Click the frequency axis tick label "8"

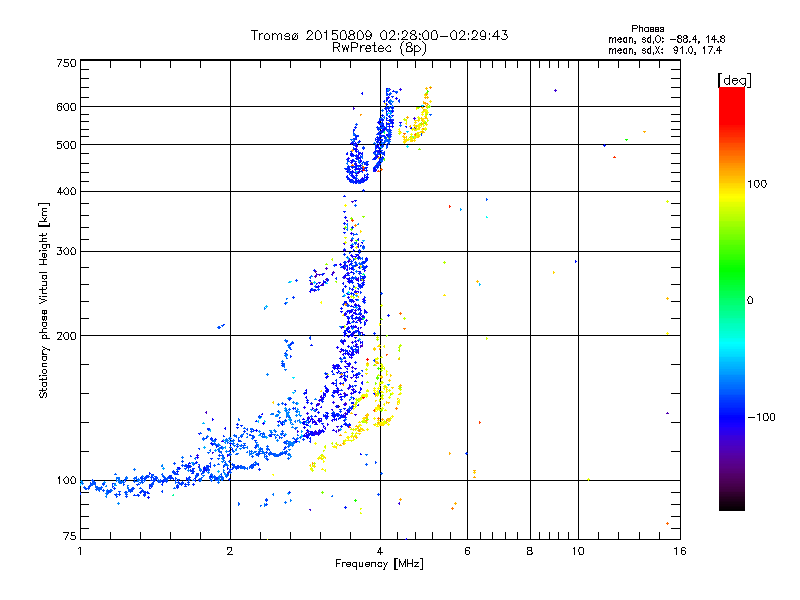pos(530,551)
